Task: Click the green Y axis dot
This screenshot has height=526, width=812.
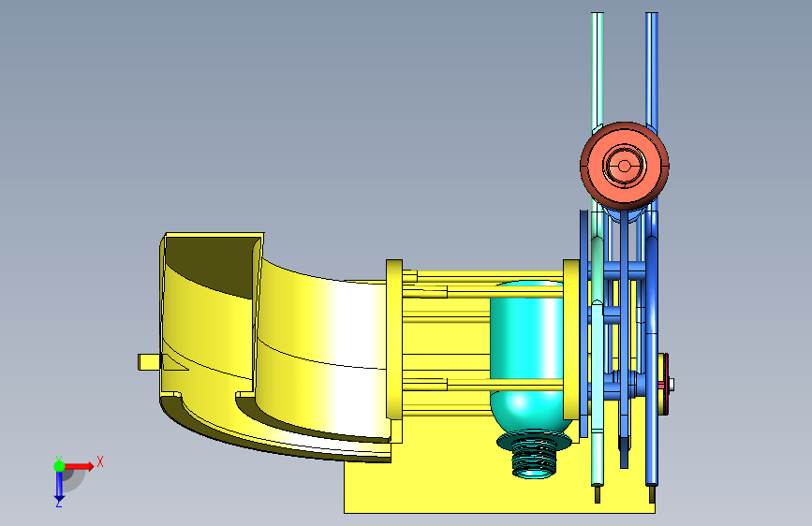Action: (x=59, y=466)
